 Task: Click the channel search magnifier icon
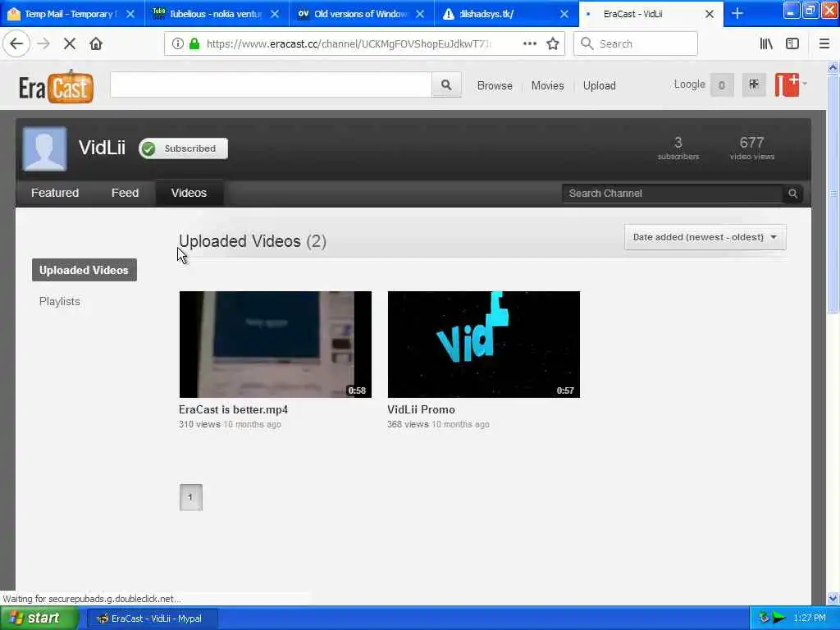click(x=793, y=194)
